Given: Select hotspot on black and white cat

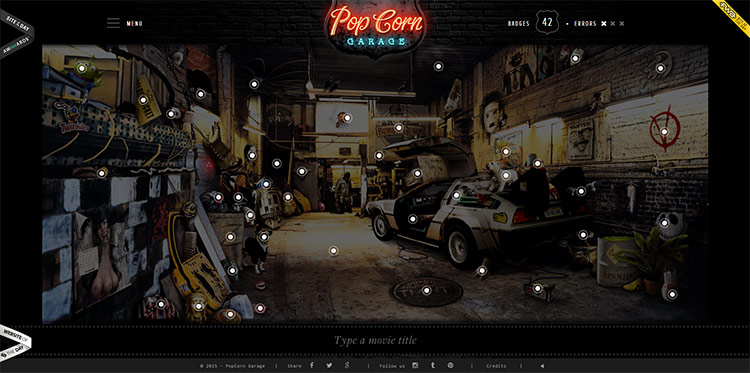Looking at the screenshot, I should pos(264,236).
